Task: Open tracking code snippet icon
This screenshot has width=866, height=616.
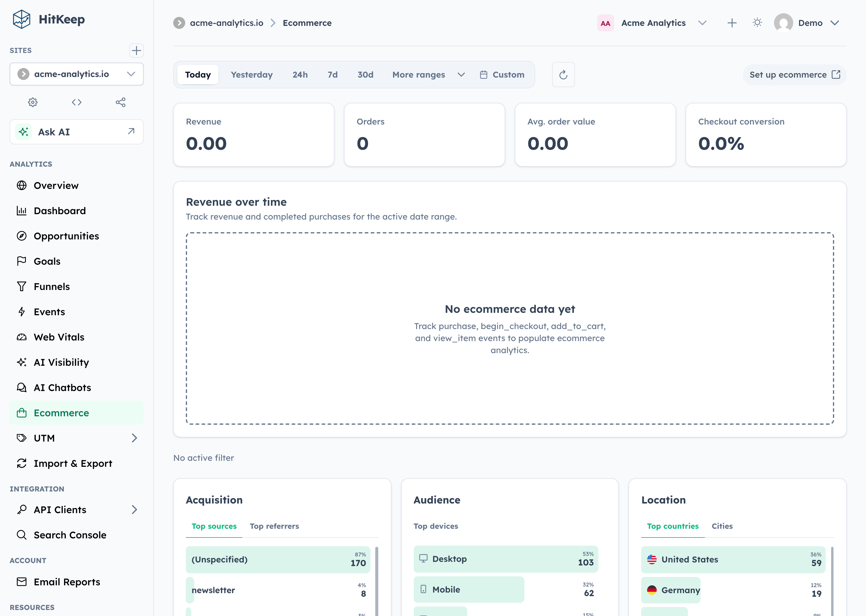Action: pyautogui.click(x=77, y=102)
